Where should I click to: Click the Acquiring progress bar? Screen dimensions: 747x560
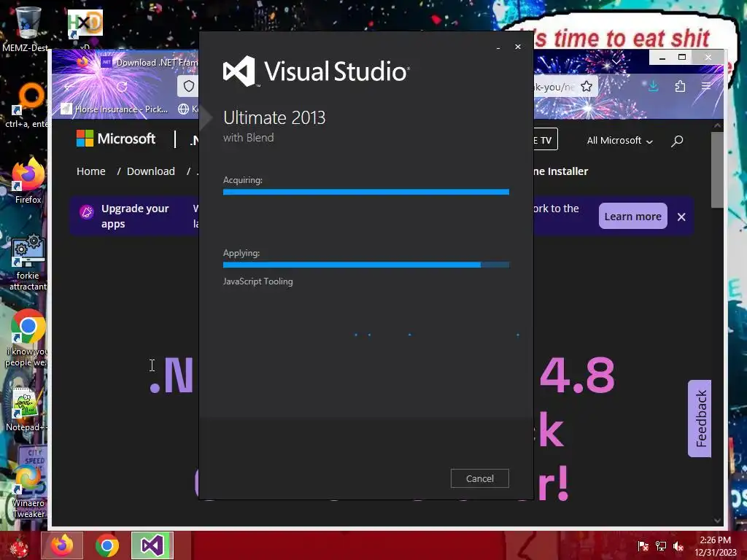366,192
